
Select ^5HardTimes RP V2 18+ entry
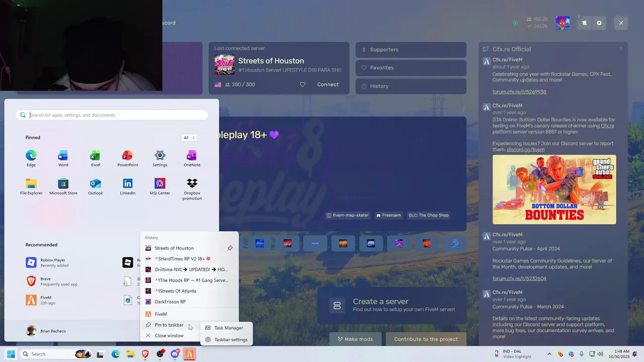tap(189, 258)
